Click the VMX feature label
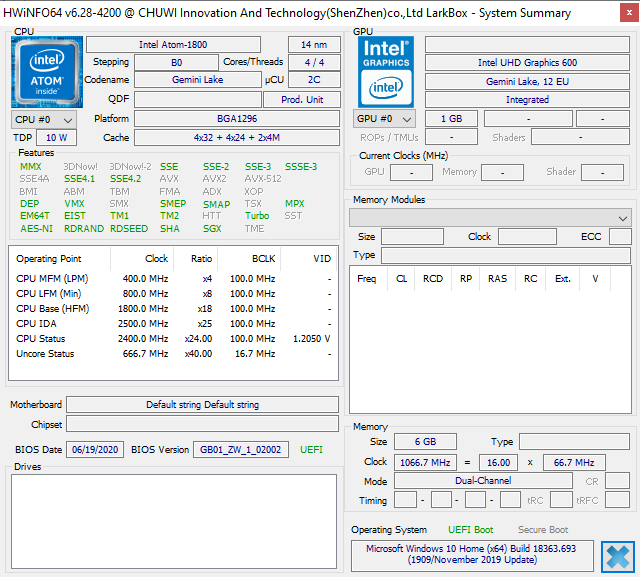This screenshot has height=577, width=640. pyautogui.click(x=74, y=204)
